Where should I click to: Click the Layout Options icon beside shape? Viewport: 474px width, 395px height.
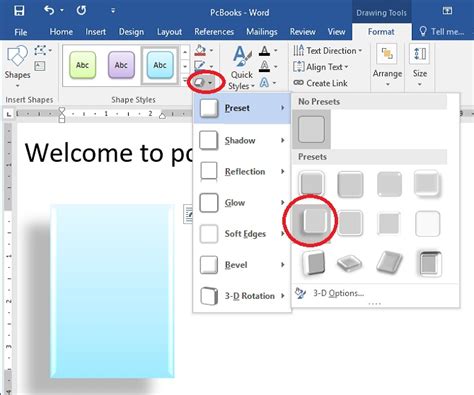pos(189,214)
